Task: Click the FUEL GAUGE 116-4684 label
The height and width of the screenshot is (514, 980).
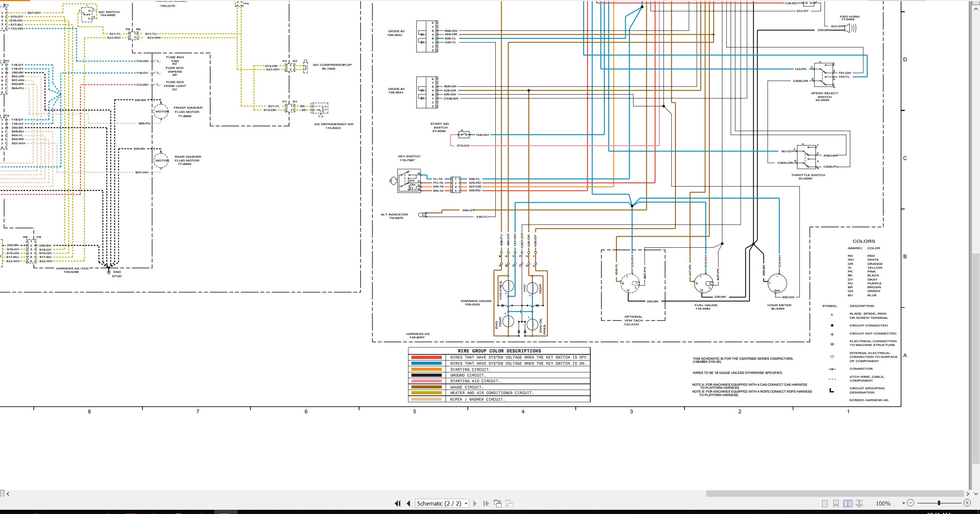Action: coord(706,307)
